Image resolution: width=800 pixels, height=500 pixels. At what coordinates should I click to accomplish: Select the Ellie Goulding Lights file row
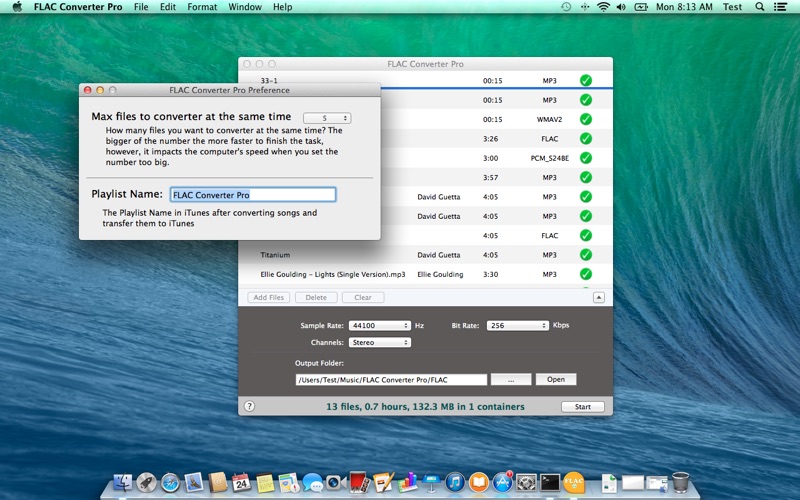pos(426,274)
